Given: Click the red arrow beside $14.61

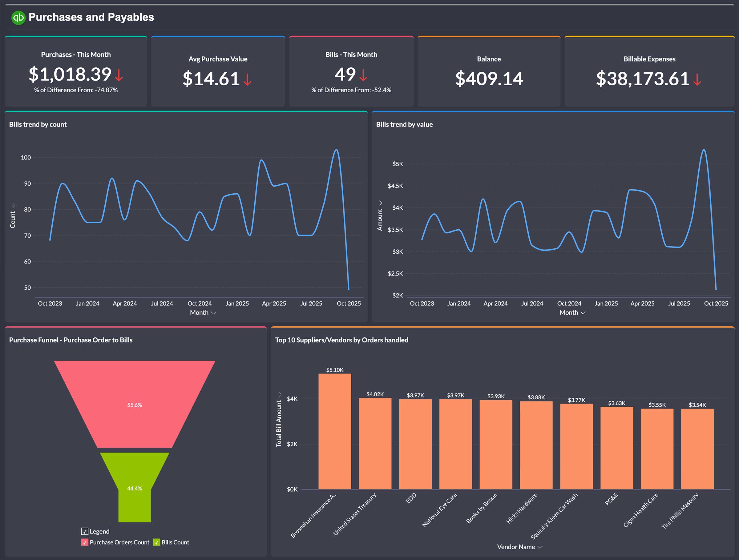Looking at the screenshot, I should click(247, 79).
